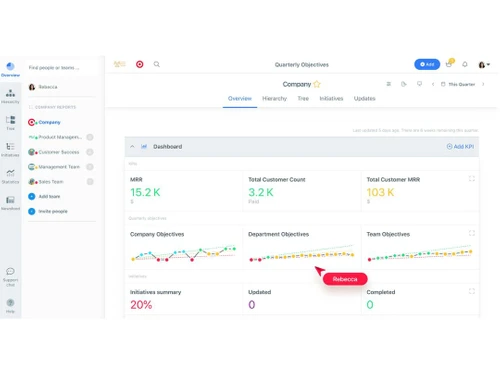The width and height of the screenshot is (500, 375).
Task: Click the Updated count 0
Action: point(252,305)
